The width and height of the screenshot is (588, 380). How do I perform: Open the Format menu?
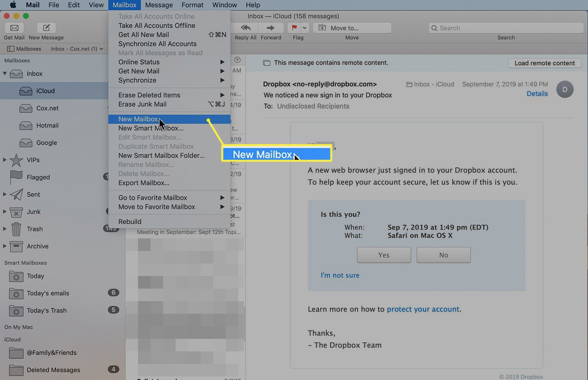[x=192, y=5]
